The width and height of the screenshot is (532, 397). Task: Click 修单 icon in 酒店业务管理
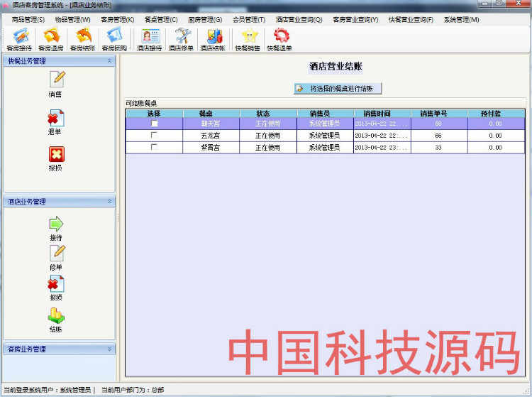tap(56, 258)
